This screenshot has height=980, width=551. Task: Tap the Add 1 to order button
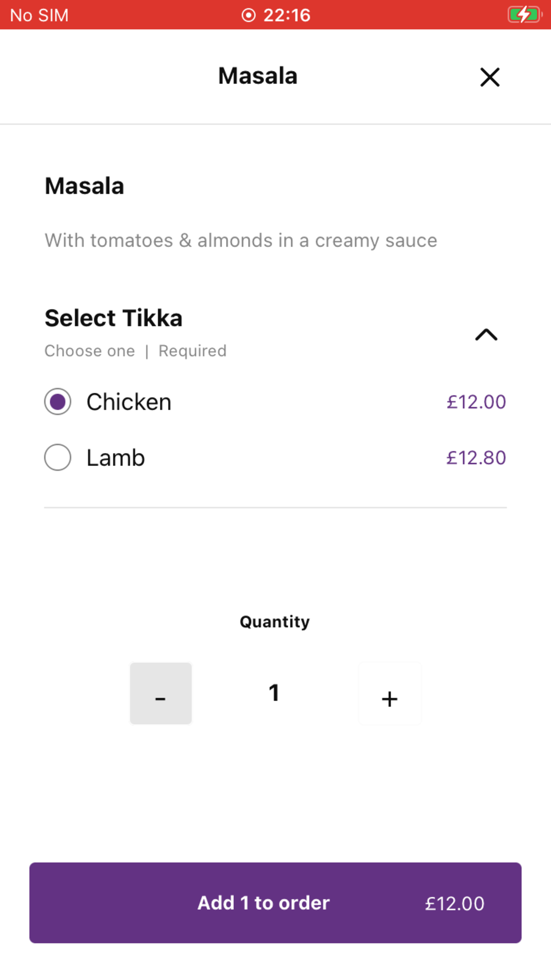pos(264,903)
